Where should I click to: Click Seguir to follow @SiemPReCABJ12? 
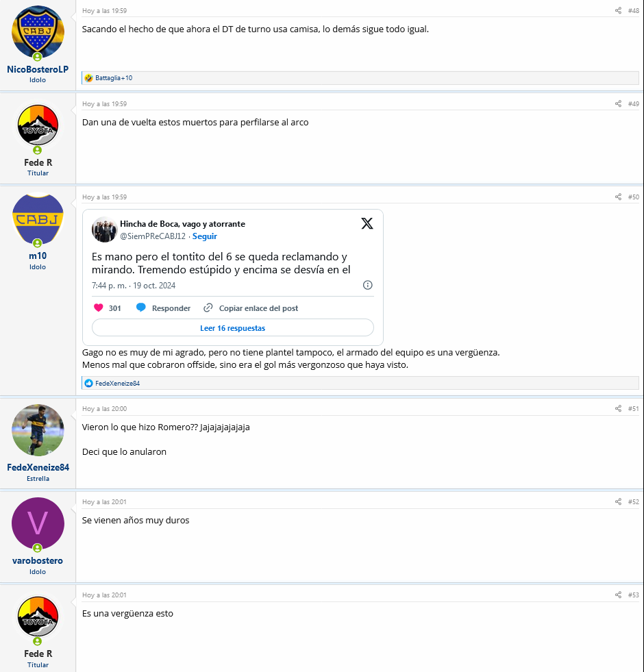205,236
